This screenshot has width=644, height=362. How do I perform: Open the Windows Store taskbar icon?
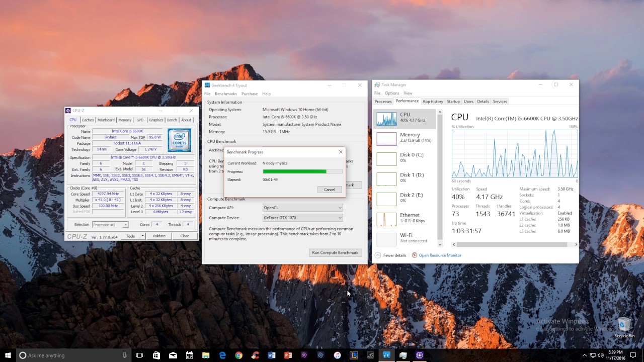coord(156,355)
